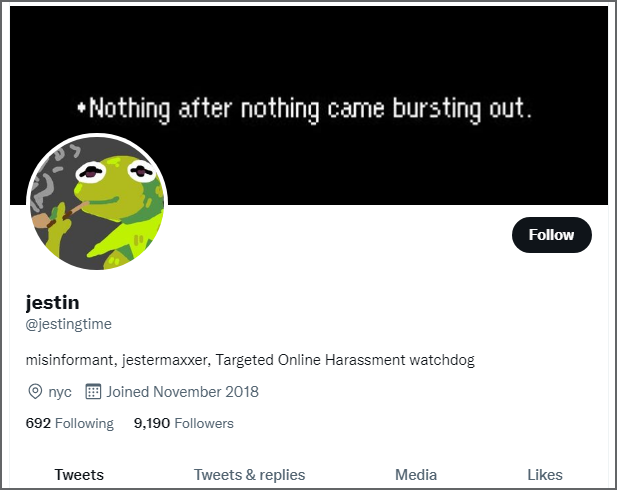The height and width of the screenshot is (490, 617).
Task: Open the 692 Following list
Action: (x=70, y=423)
